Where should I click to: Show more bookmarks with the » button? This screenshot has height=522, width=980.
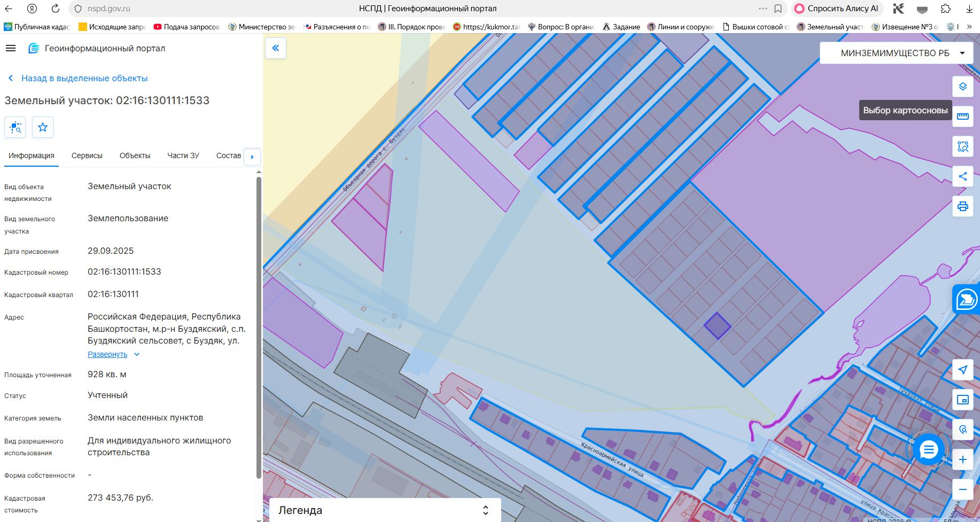coord(970,27)
